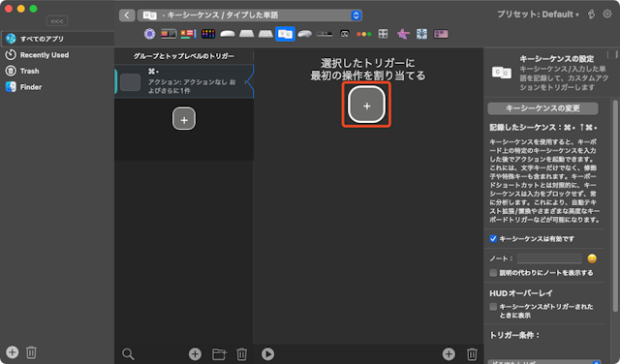This screenshot has width=620, height=364.
Task: Select the Siri Remote triggers icon
Action: pyautogui.click(x=325, y=34)
